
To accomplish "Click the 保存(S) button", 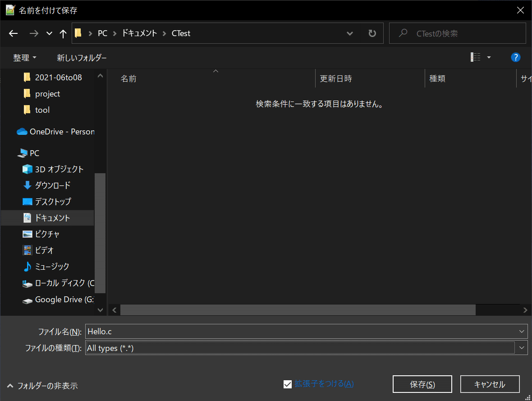I will point(422,384).
